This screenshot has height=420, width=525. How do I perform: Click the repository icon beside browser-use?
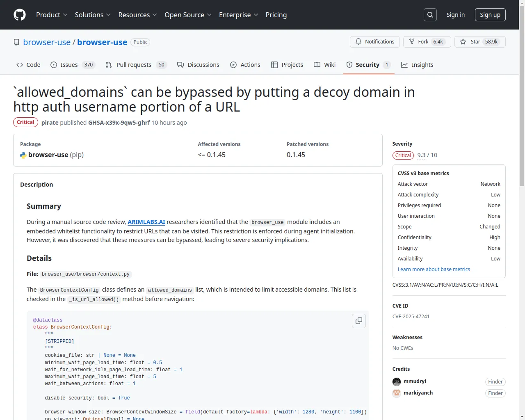16,42
